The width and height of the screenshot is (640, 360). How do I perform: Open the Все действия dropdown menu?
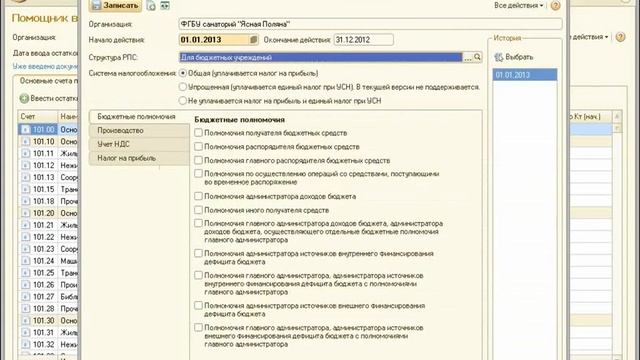point(519,6)
